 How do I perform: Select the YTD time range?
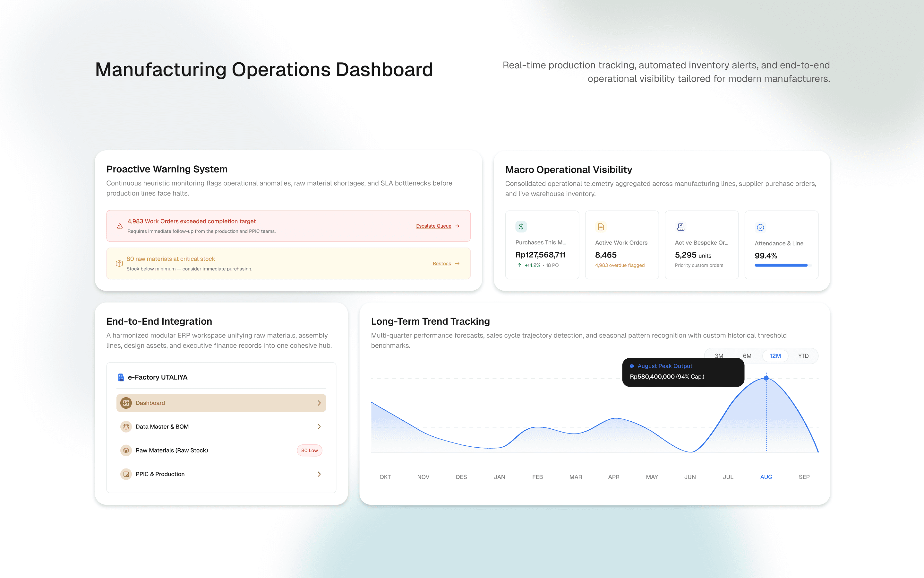pos(803,356)
